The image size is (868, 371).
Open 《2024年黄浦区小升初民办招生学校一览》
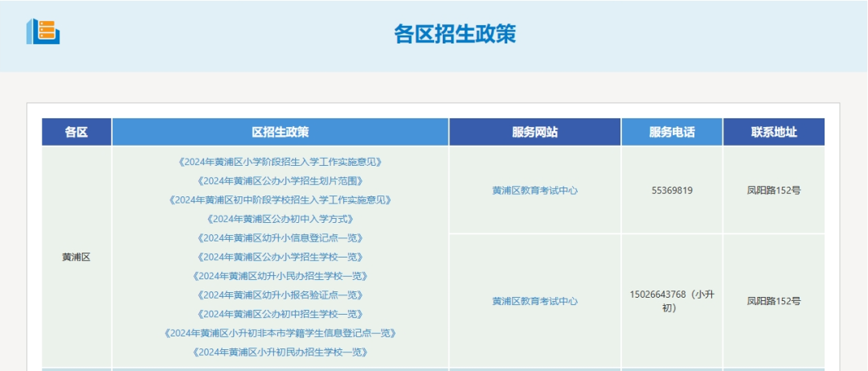pos(280,352)
